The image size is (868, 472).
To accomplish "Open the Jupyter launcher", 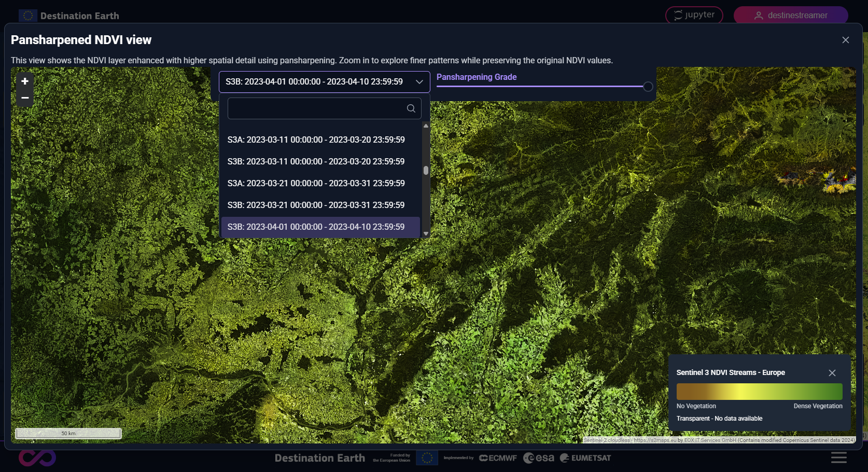I will tap(694, 15).
